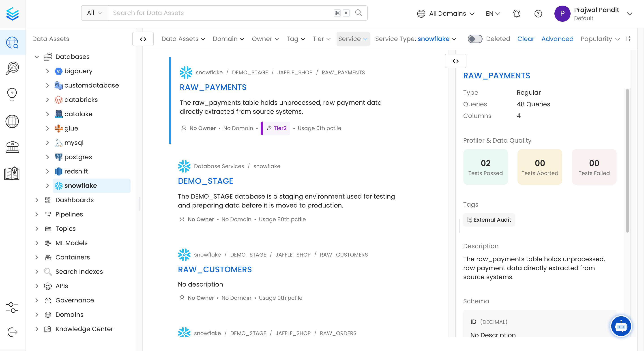Open the Owner filter menu
The height and width of the screenshot is (351, 644).
[265, 39]
